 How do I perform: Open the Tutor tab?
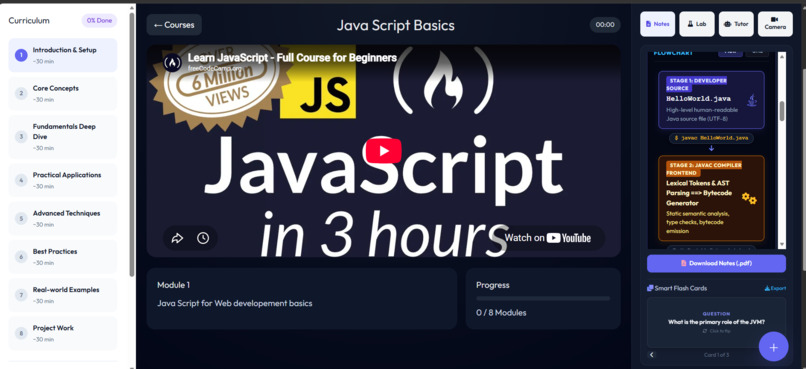point(736,24)
